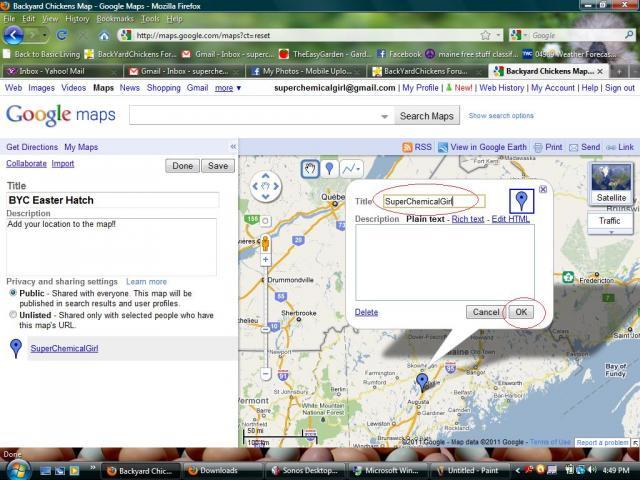Open a new browser tab
The width and height of the screenshot is (640, 480).
point(619,72)
